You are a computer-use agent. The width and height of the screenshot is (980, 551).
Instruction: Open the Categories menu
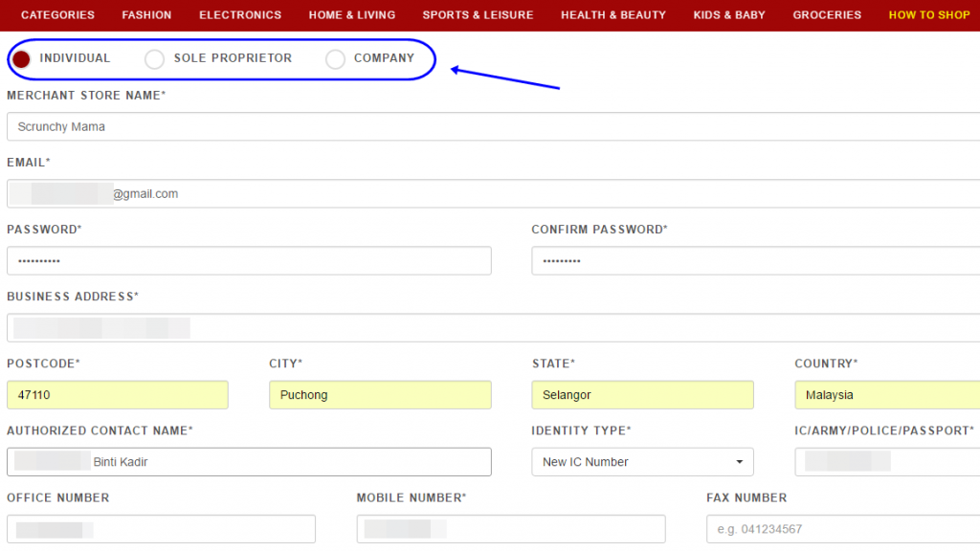click(x=57, y=15)
